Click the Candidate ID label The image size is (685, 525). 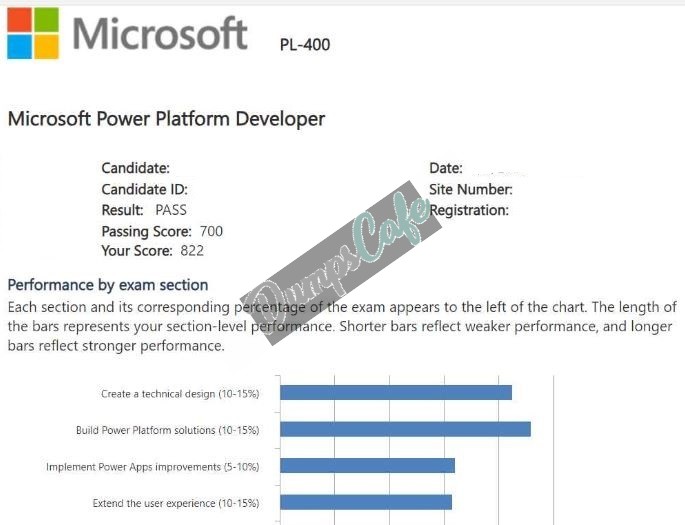tap(144, 189)
